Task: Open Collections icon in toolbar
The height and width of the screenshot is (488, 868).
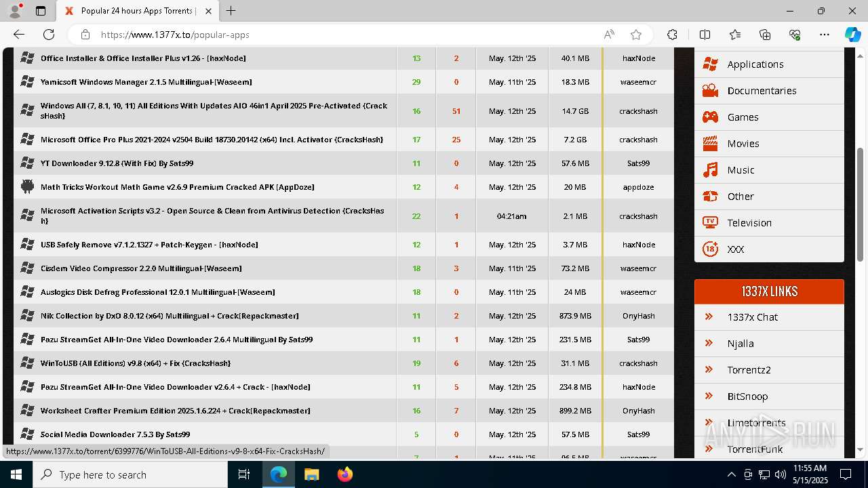Action: (765, 35)
